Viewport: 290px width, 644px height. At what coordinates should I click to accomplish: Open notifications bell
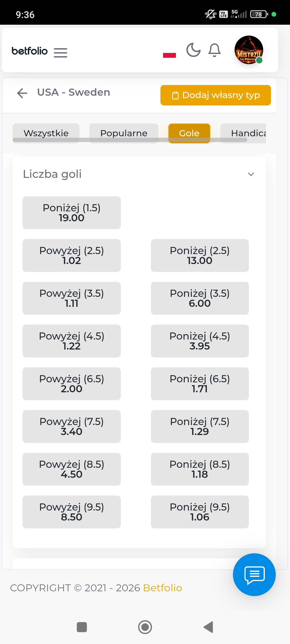tap(214, 50)
